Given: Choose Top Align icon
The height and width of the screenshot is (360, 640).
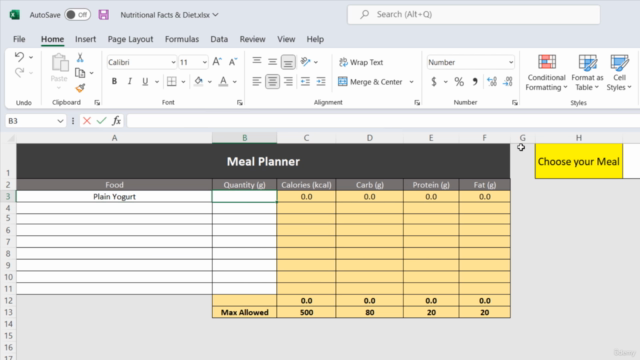Looking at the screenshot, I should 257,62.
